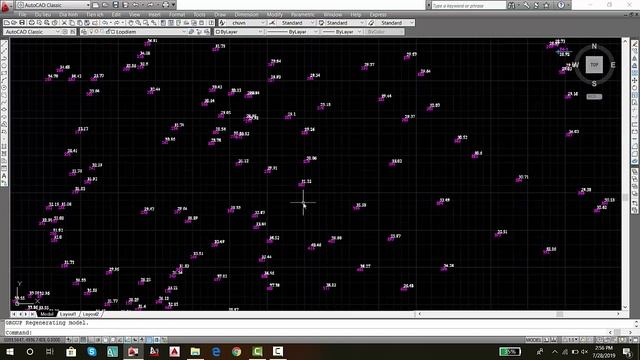Activate the Zoom Window tool
The width and height of the screenshot is (640, 360).
pyautogui.click(x=146, y=23)
